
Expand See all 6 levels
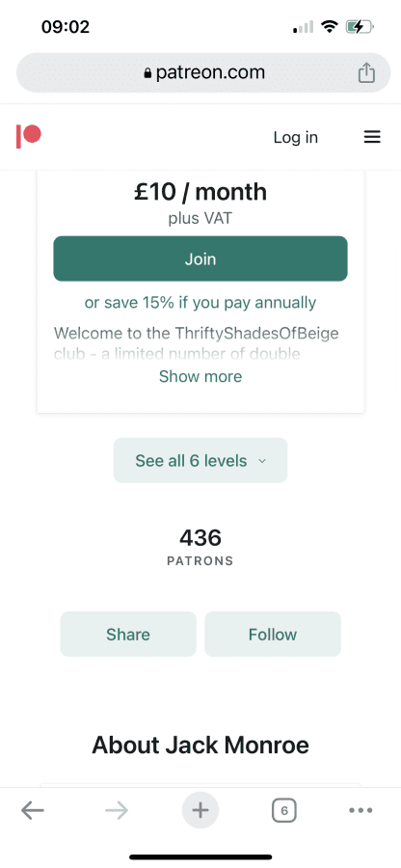[200, 461]
